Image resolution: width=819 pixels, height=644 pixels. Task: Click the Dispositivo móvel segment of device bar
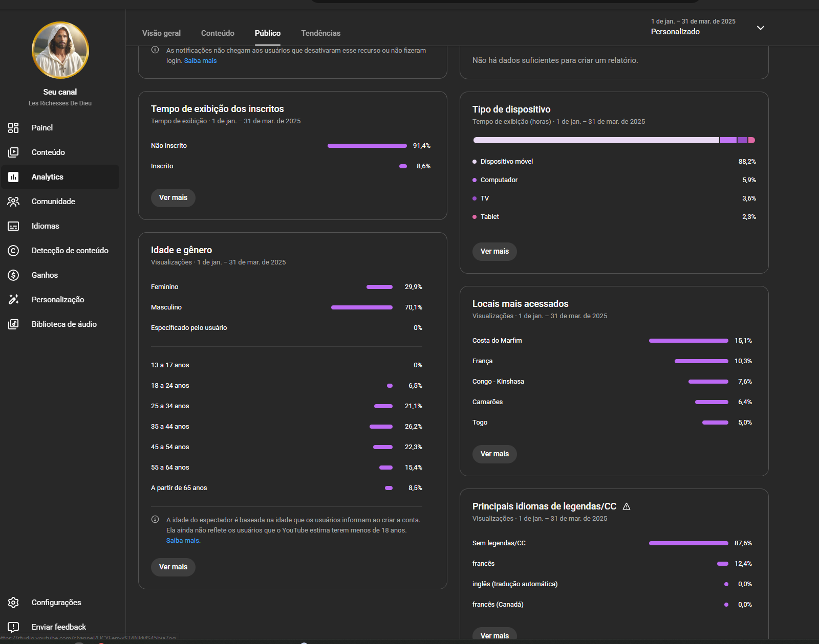click(x=596, y=140)
